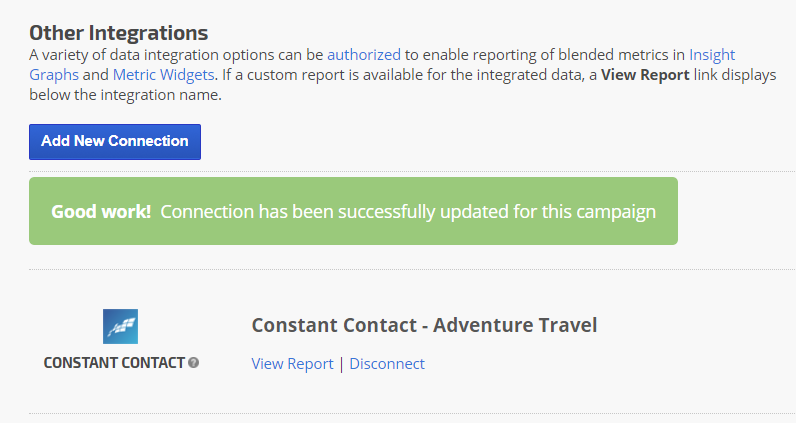Follow the "authorized" link in the description

pos(363,55)
